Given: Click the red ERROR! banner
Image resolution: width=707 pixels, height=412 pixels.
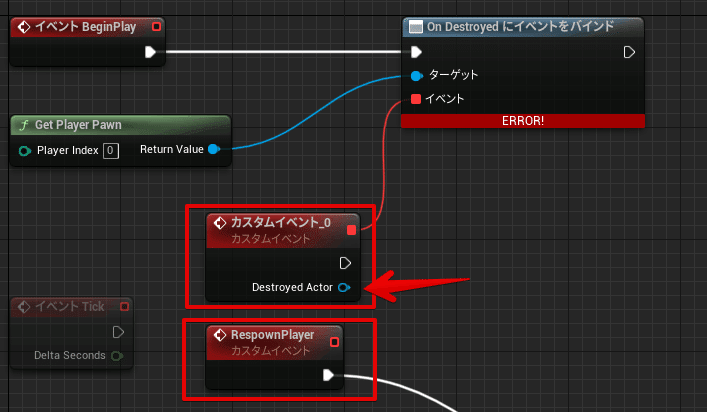Looking at the screenshot, I should (x=523, y=121).
